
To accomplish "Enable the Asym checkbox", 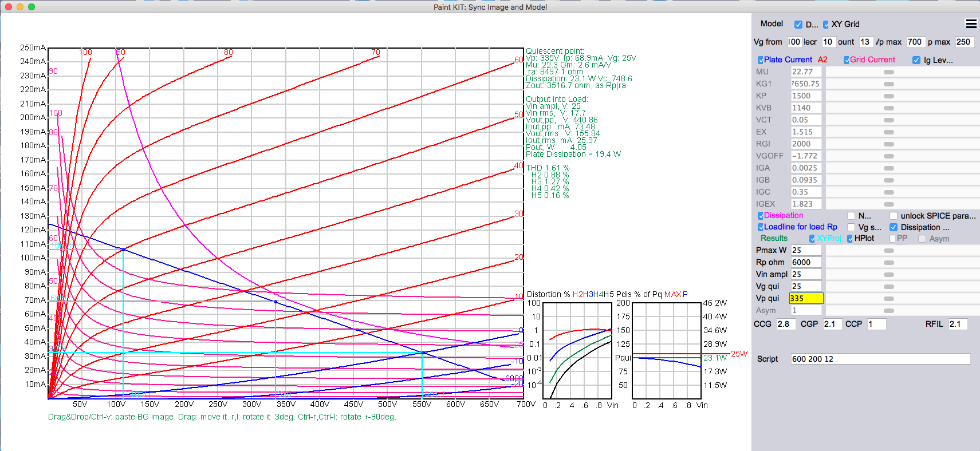I will (922, 239).
